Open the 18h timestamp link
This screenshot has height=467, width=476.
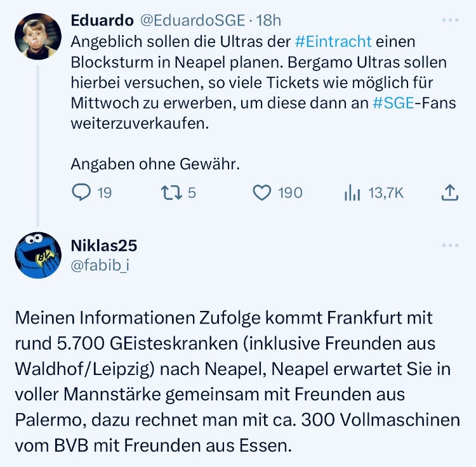click(x=268, y=20)
